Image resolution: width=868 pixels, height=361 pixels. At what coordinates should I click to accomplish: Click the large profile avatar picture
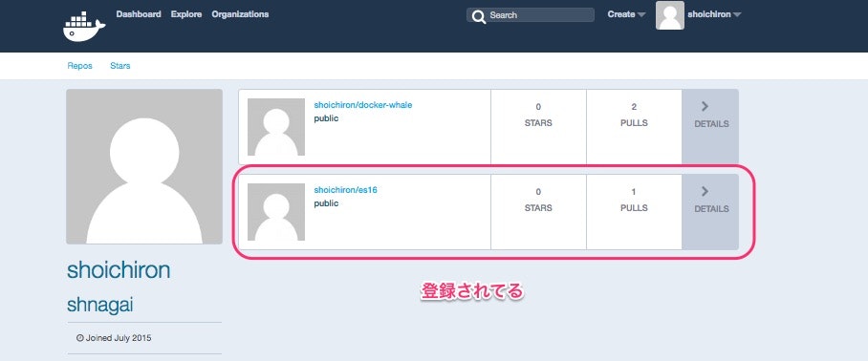tap(144, 166)
